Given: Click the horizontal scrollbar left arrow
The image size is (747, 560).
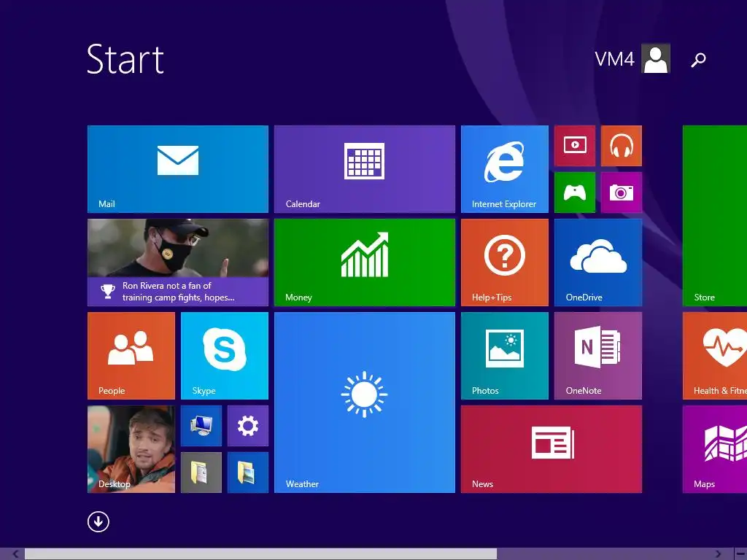Looking at the screenshot, I should point(15,554).
